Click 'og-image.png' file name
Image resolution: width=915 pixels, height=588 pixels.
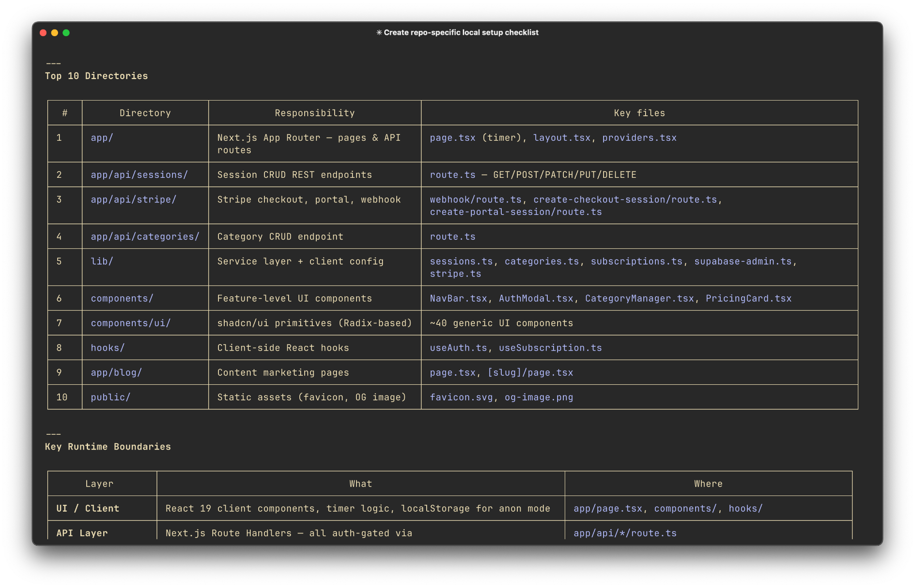click(539, 397)
